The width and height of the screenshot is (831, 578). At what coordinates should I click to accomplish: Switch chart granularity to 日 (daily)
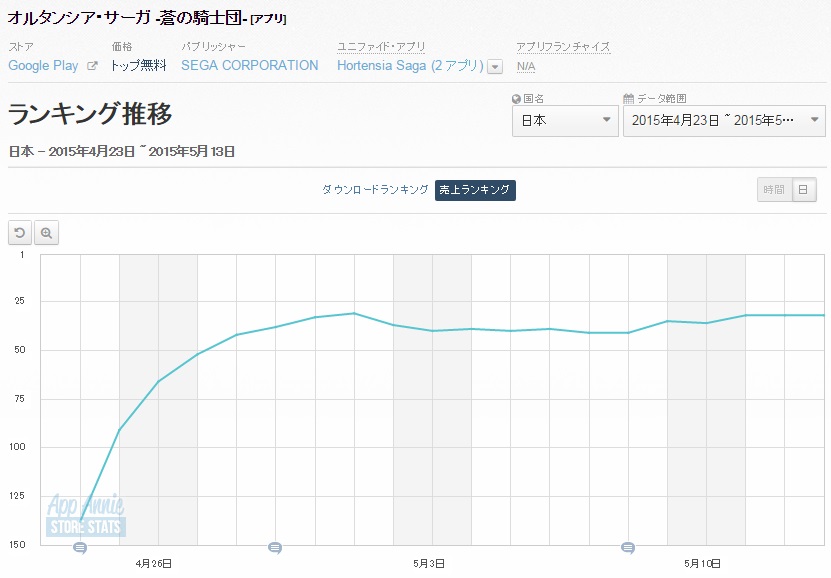[x=804, y=190]
